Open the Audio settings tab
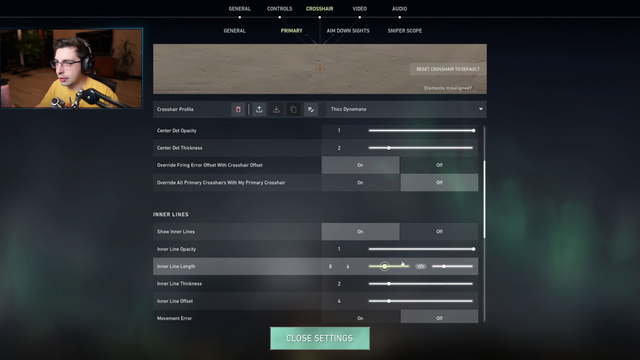 tap(400, 9)
